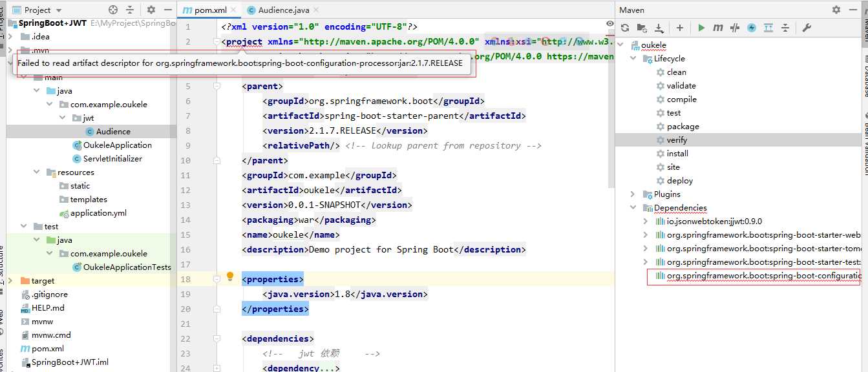868x372 pixels.
Task: Collapse the Dependencies node in Maven
Action: pyautogui.click(x=633, y=208)
